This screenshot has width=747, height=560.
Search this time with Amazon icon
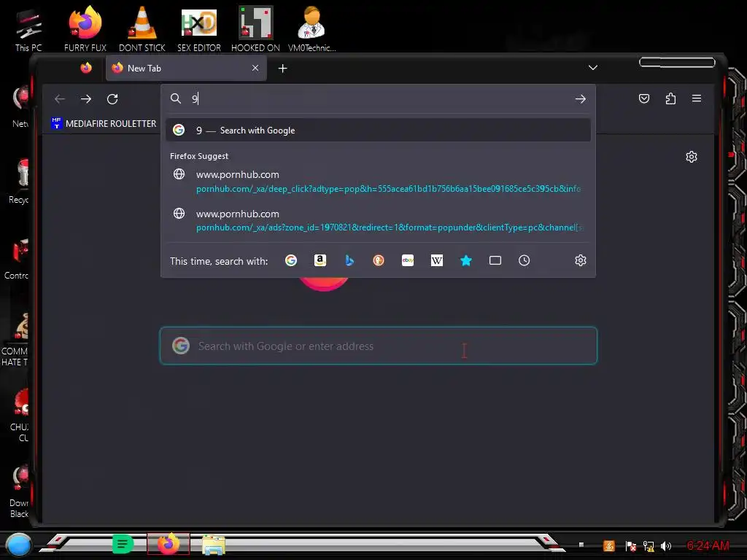[x=320, y=260]
